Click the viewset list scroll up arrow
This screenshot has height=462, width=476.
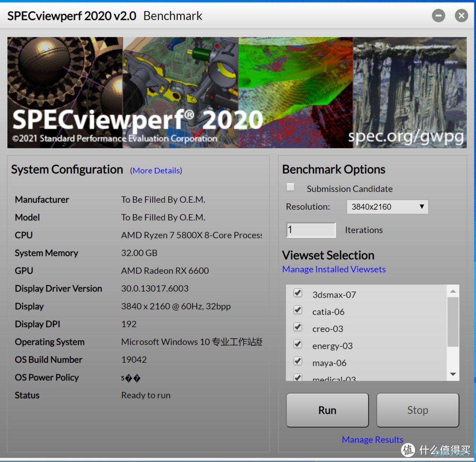click(453, 291)
